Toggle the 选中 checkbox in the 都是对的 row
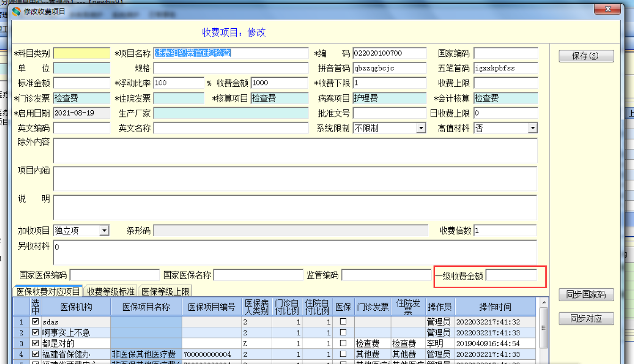Image resolution: width=634 pixels, height=364 pixels. click(36, 343)
